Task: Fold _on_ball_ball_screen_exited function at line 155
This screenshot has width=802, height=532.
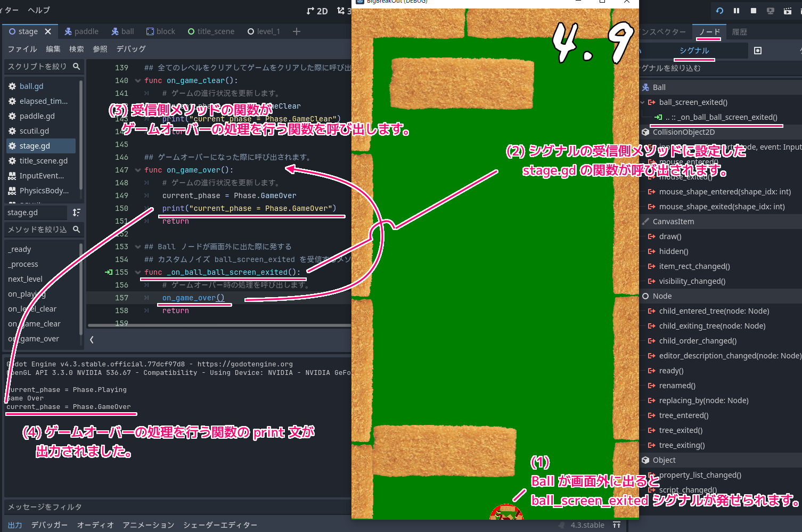Action: (138, 273)
